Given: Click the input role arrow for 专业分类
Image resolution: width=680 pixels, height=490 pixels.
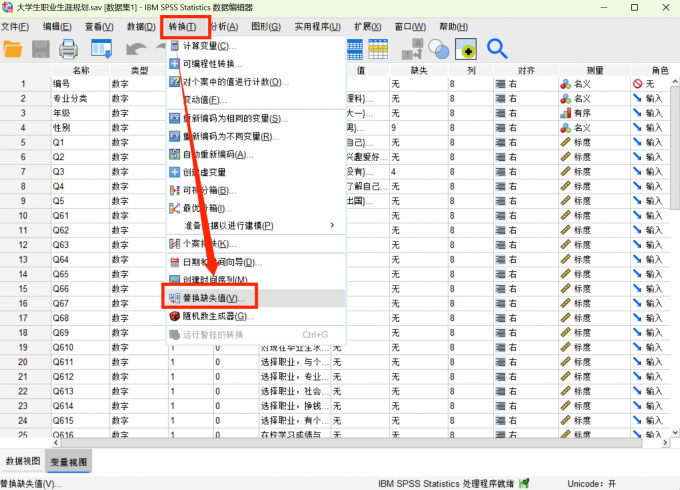Looking at the screenshot, I should point(637,98).
